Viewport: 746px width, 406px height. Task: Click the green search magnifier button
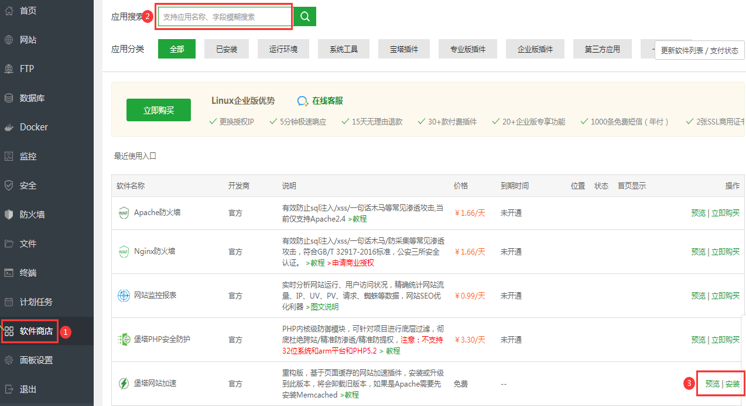point(305,17)
